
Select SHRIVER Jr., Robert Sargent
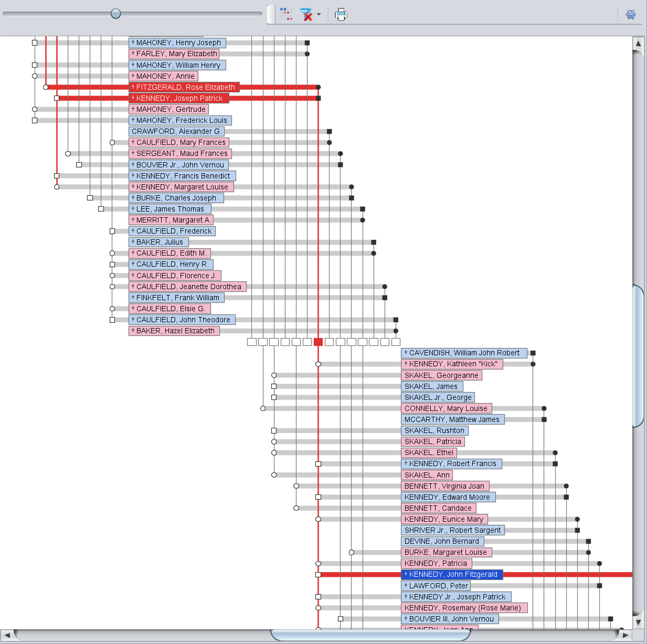click(453, 530)
